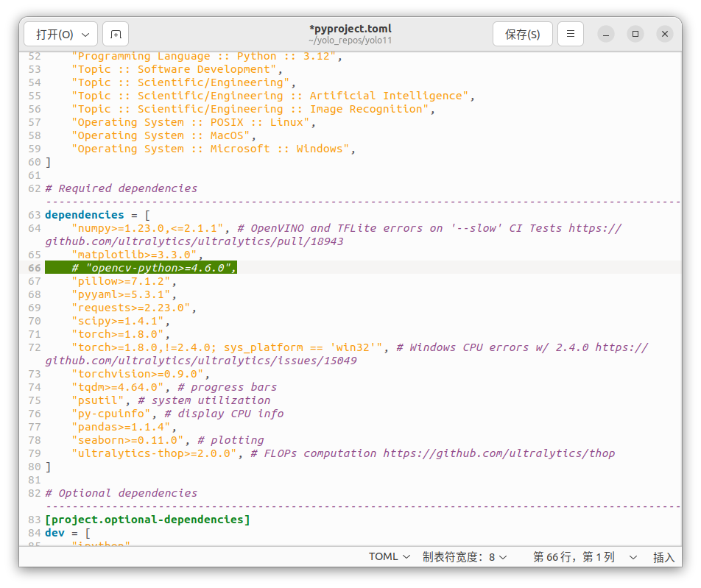
Task: Minimize the text editor window
Action: tap(606, 35)
